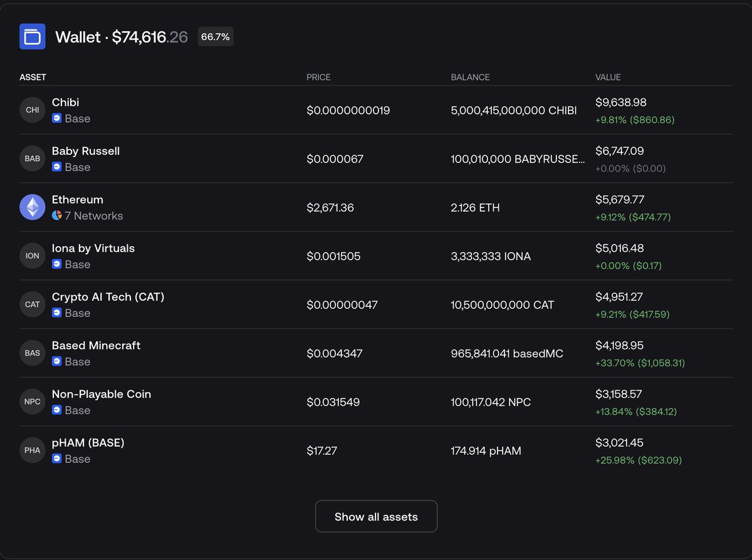Open the Crypto AI Tech (CAT) name
This screenshot has height=560, width=752.
click(108, 297)
